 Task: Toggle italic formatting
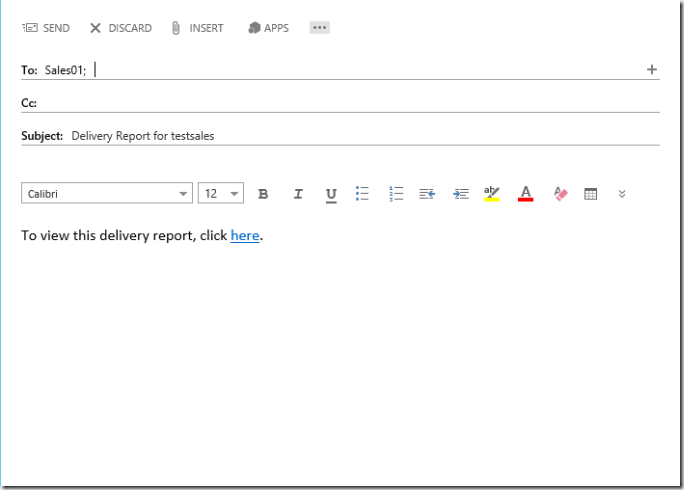[297, 194]
